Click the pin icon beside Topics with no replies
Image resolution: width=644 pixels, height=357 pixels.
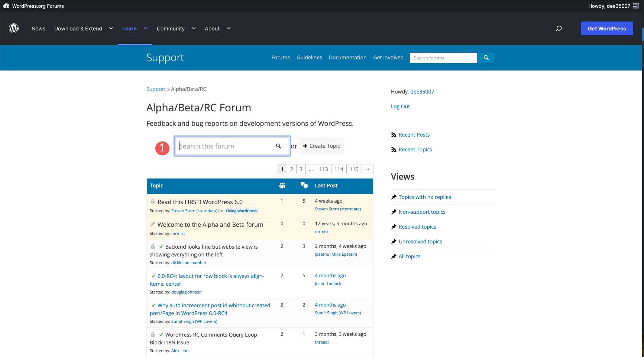394,197
